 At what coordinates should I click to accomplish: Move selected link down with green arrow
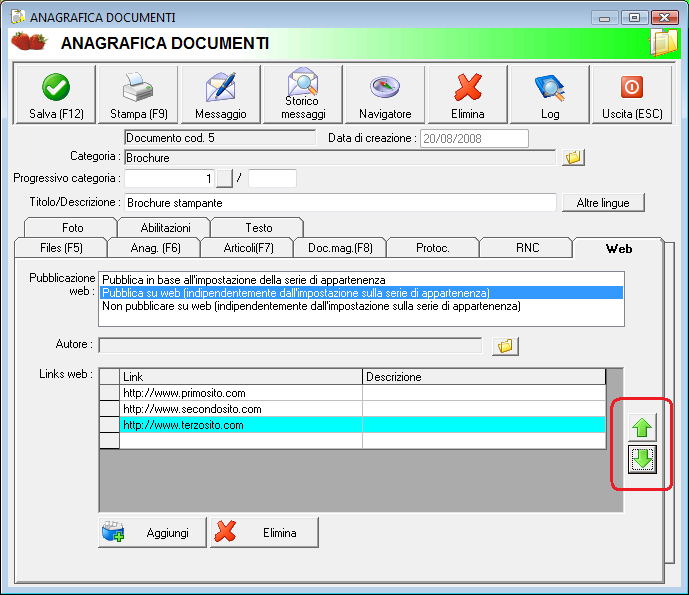[642, 460]
